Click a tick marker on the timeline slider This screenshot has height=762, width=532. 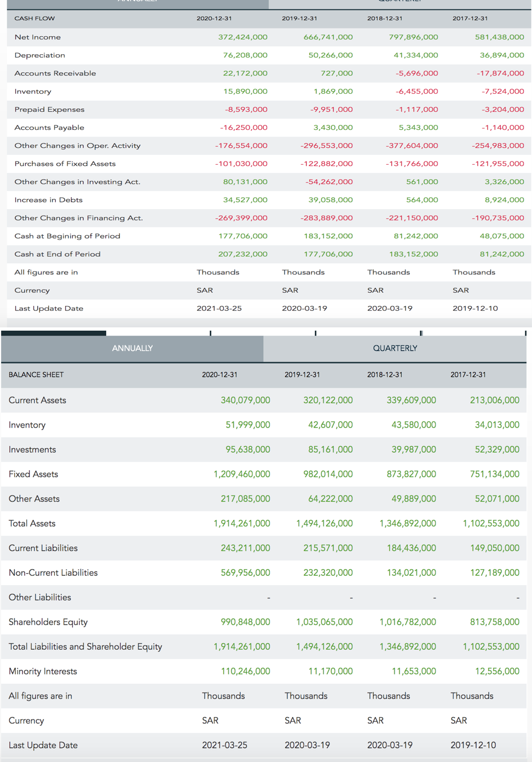pos(211,332)
